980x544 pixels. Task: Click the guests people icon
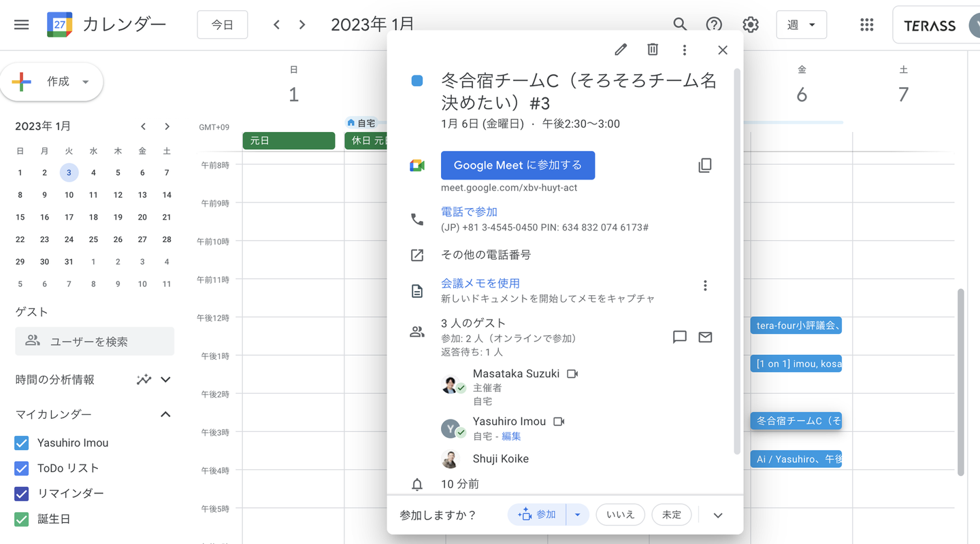click(417, 332)
